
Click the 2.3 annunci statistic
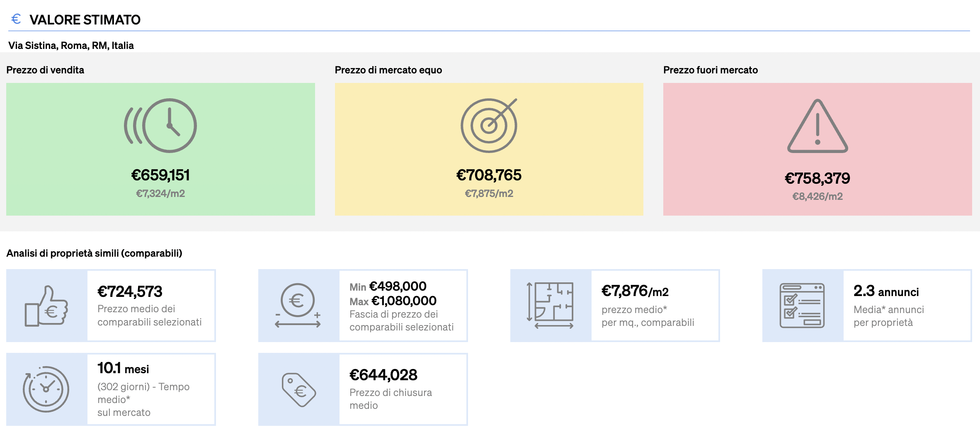(x=886, y=291)
